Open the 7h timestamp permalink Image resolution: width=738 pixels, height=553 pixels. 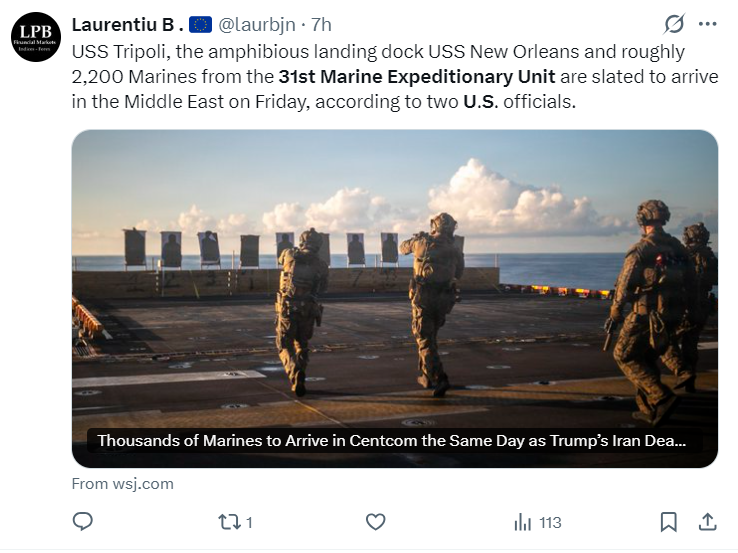[x=322, y=24]
